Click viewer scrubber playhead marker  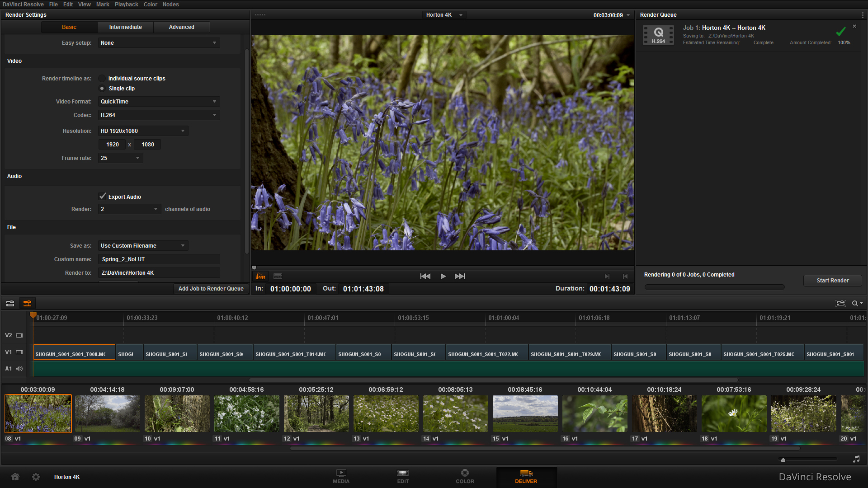[254, 268]
